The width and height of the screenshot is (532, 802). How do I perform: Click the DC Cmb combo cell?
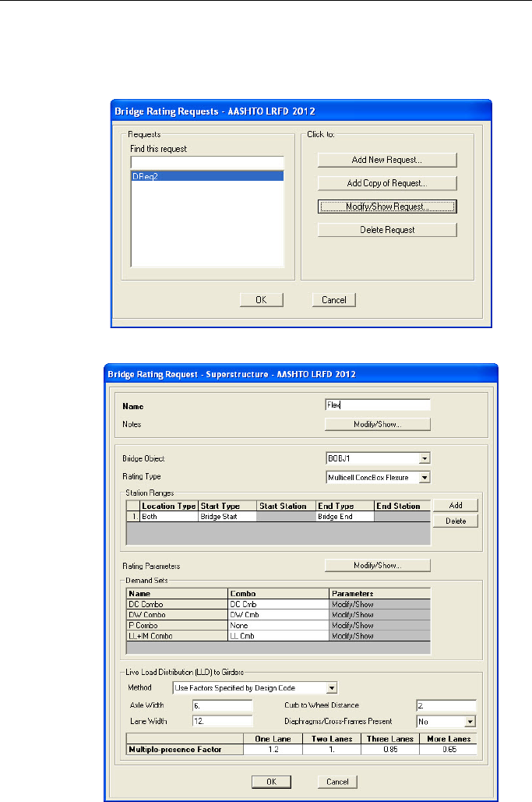(278, 605)
